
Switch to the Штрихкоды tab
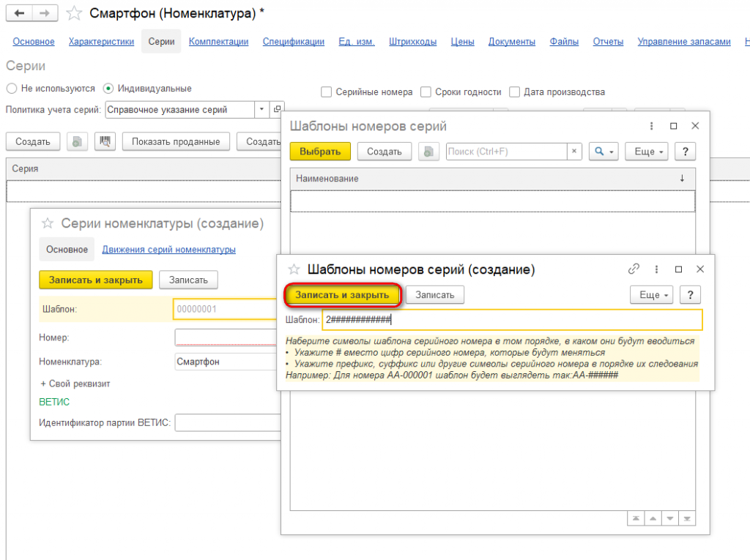click(413, 42)
